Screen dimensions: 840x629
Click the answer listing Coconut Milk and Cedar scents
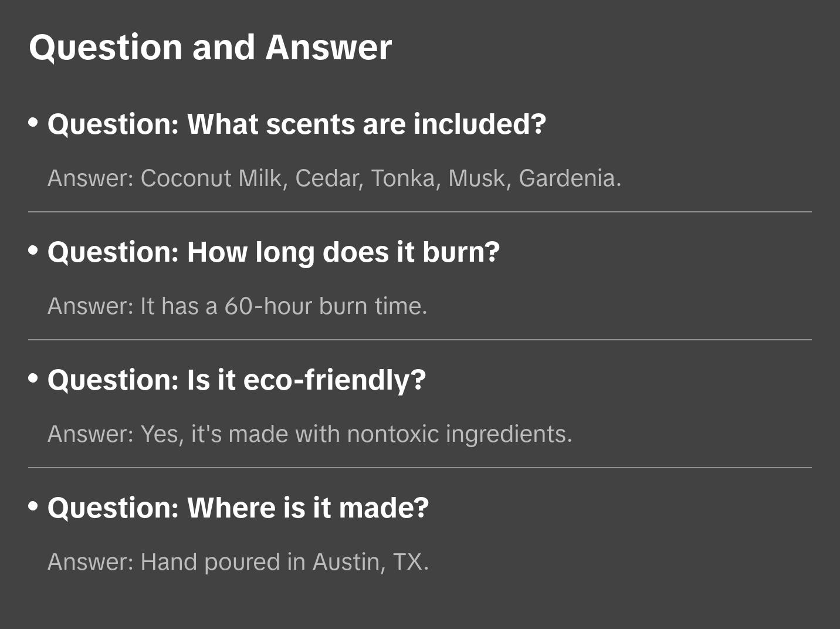334,178
